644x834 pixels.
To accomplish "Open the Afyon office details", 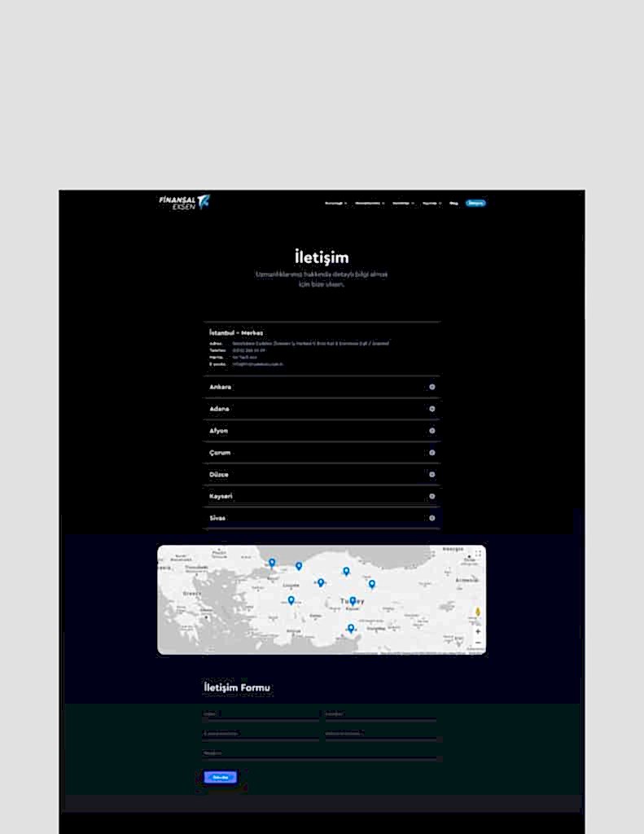I will coord(322,431).
